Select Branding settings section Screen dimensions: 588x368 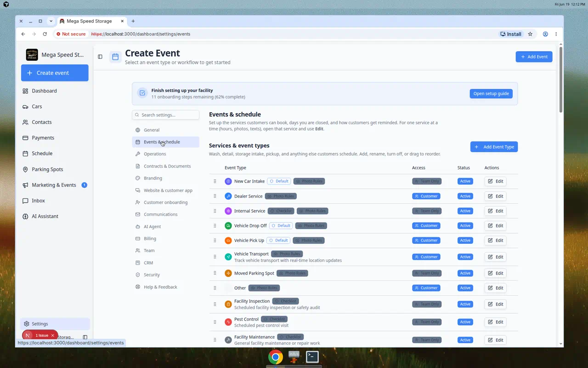click(x=165, y=178)
